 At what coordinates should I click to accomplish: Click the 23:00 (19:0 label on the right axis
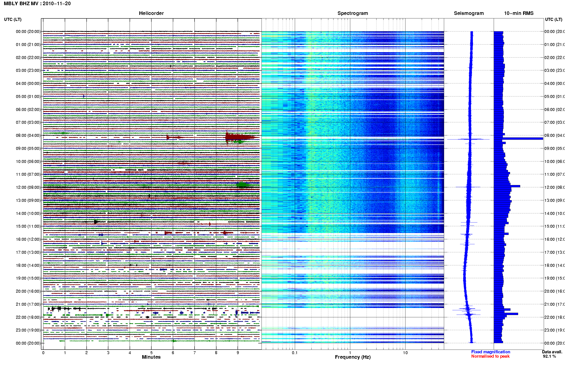point(555,330)
